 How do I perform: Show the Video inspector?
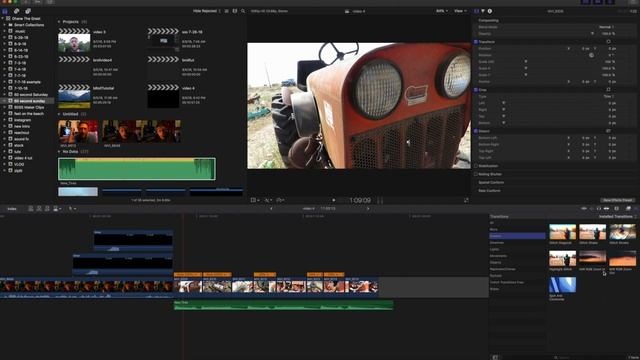click(476, 11)
